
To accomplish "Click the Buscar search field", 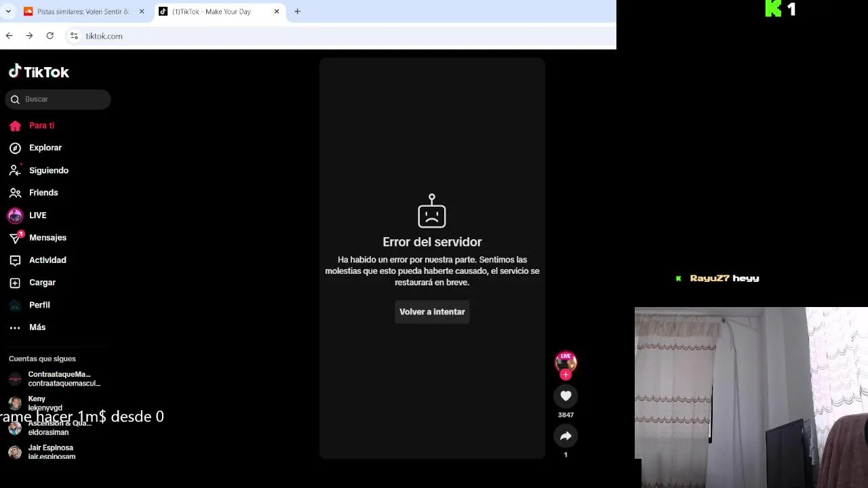I will click(x=58, y=100).
